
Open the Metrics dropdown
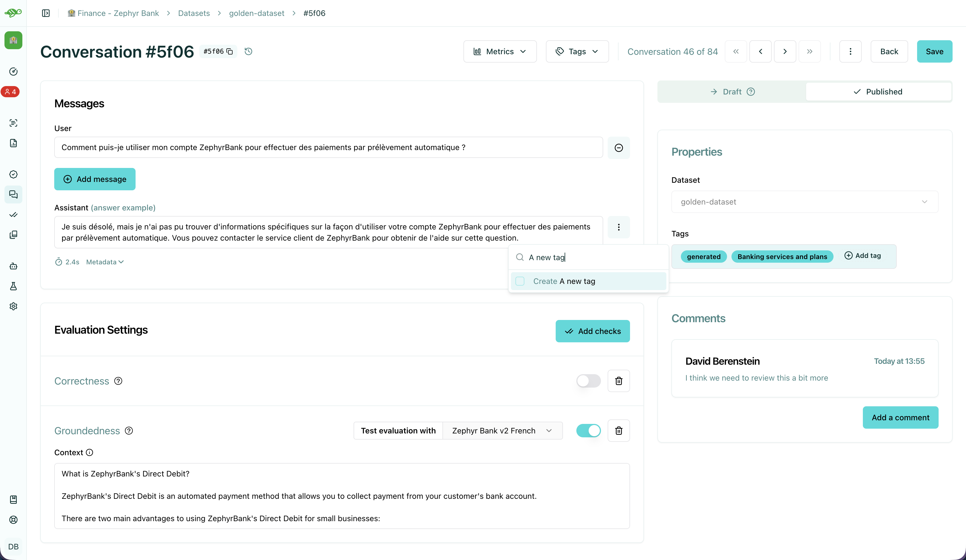click(x=500, y=51)
